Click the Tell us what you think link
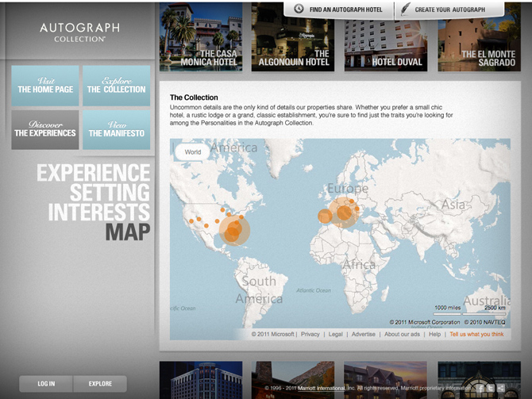 click(x=476, y=335)
